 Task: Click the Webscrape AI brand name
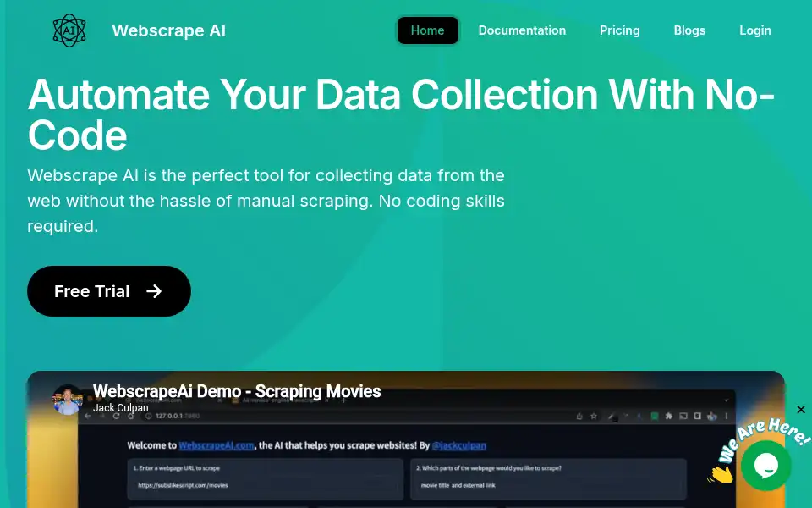(169, 30)
